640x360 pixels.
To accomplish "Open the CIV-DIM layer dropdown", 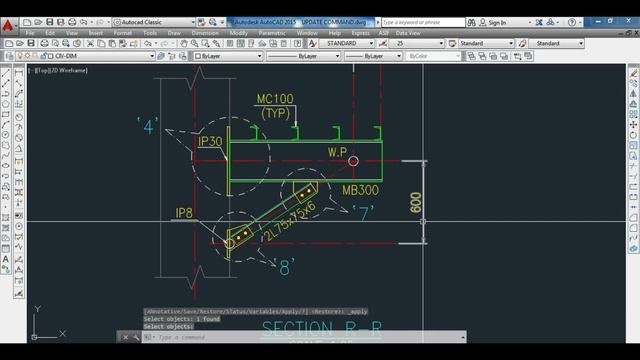I will pyautogui.click(x=152, y=56).
